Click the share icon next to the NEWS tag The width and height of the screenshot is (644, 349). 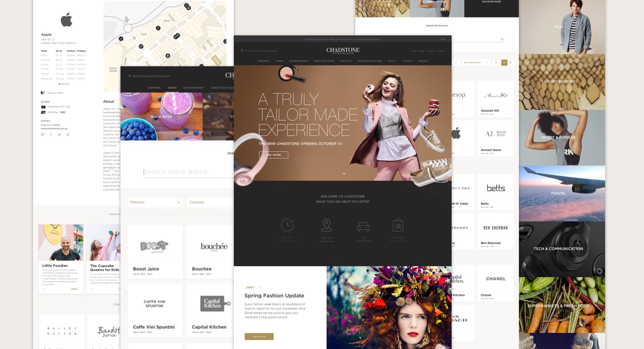260,287
